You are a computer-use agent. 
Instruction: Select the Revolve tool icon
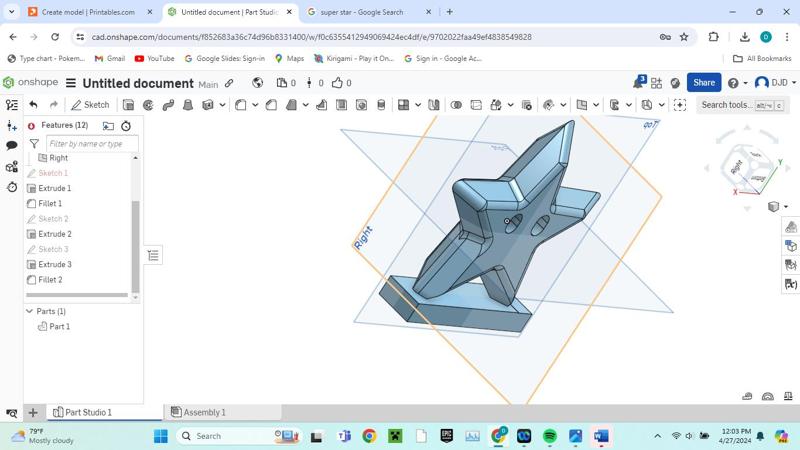click(148, 105)
